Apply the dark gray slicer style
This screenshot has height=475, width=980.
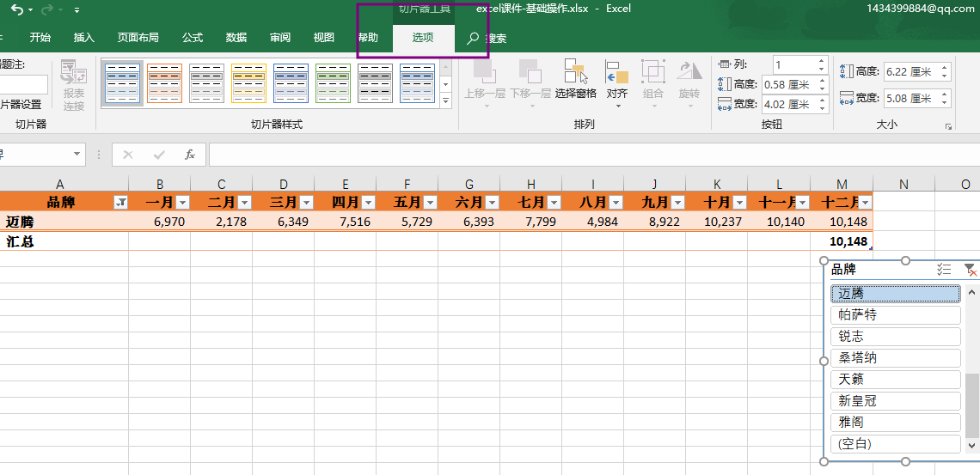[x=375, y=83]
